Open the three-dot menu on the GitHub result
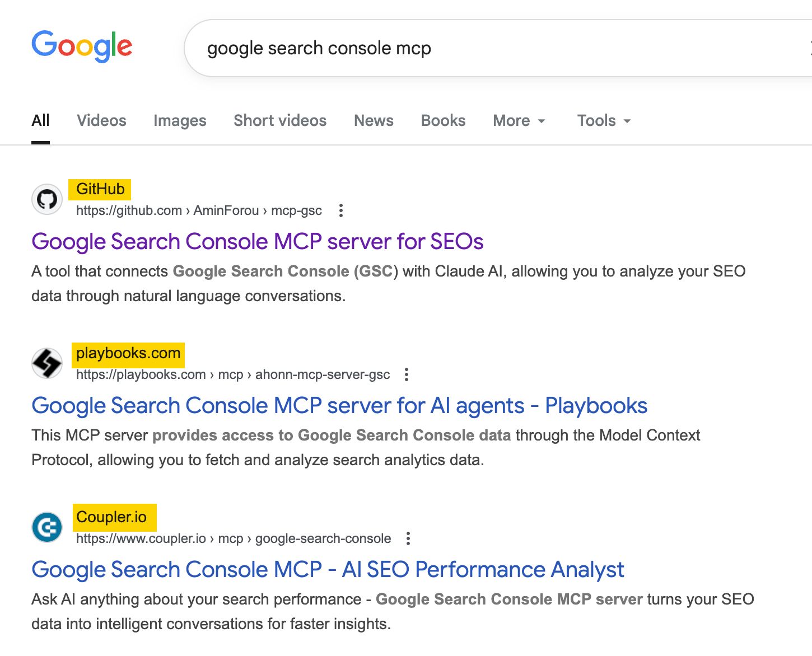 [x=341, y=210]
